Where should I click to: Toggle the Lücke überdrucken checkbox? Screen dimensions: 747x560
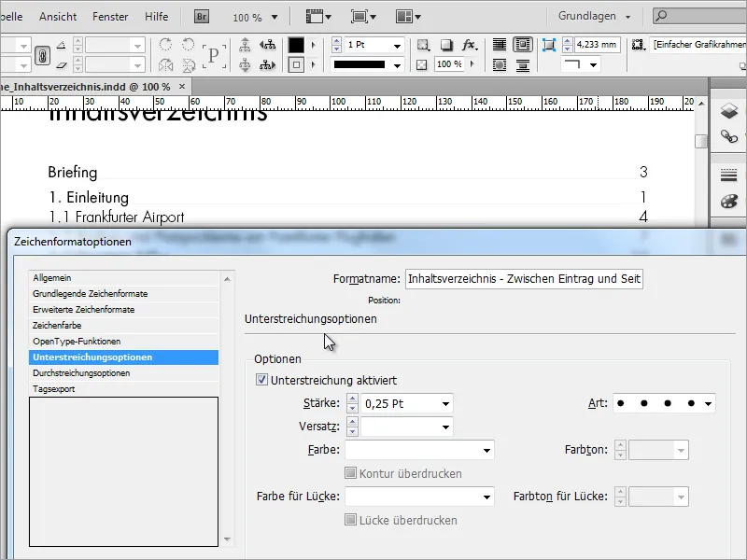(351, 520)
